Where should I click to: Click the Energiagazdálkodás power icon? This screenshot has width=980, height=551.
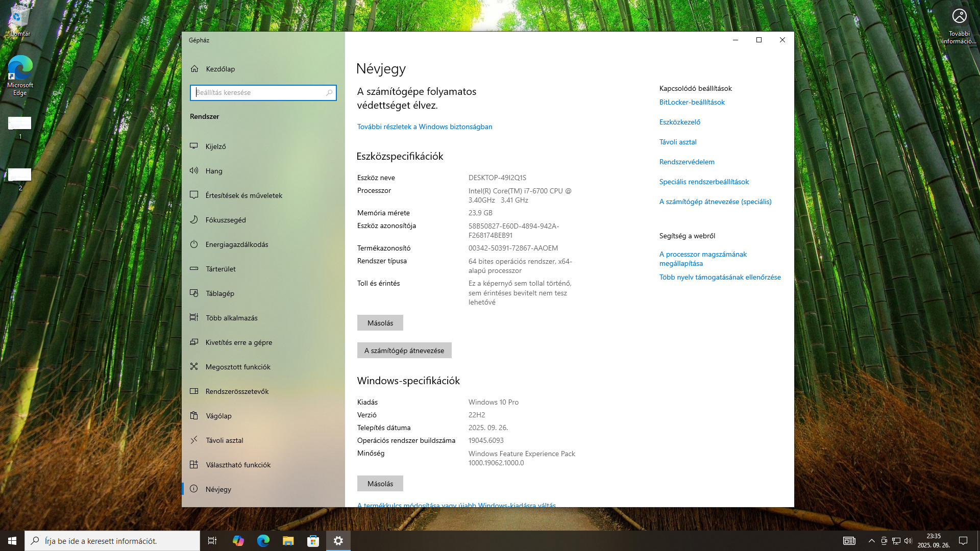(194, 244)
